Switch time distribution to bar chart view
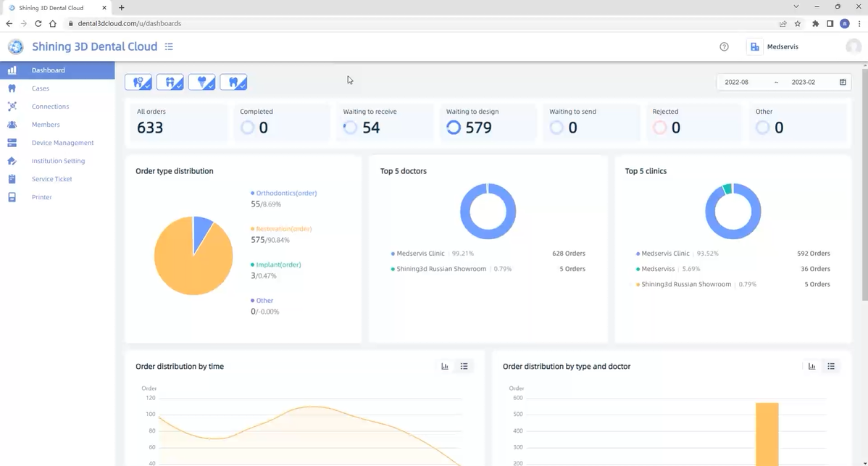Viewport: 868px width, 466px height. click(x=445, y=367)
